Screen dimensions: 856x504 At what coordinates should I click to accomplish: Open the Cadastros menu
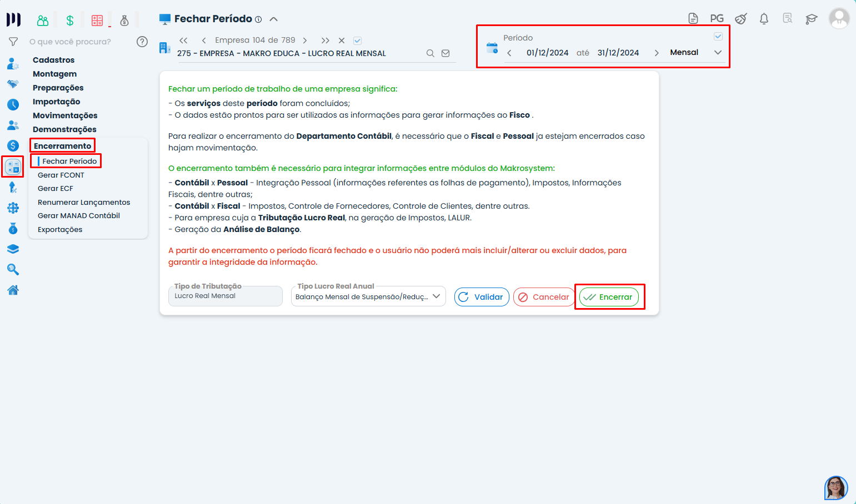pos(53,60)
